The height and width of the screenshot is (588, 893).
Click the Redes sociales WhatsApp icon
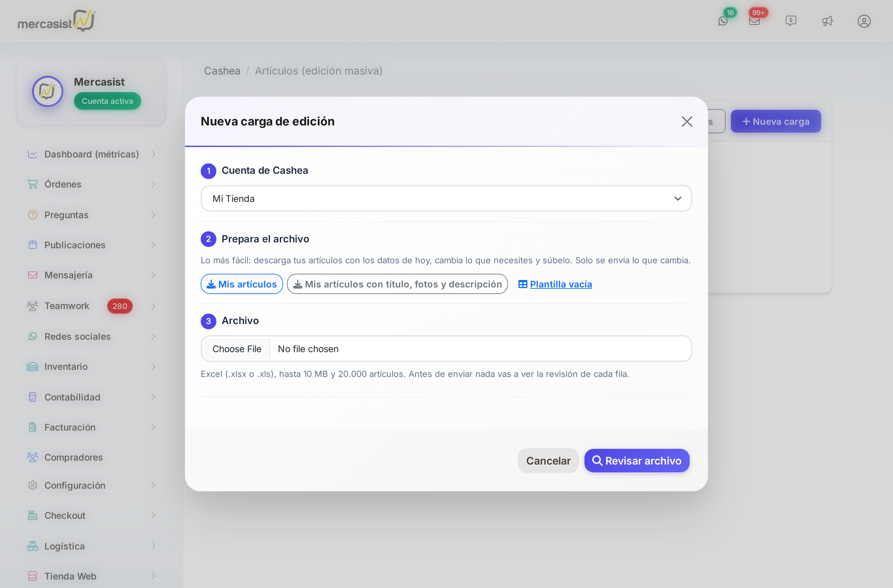coord(33,336)
